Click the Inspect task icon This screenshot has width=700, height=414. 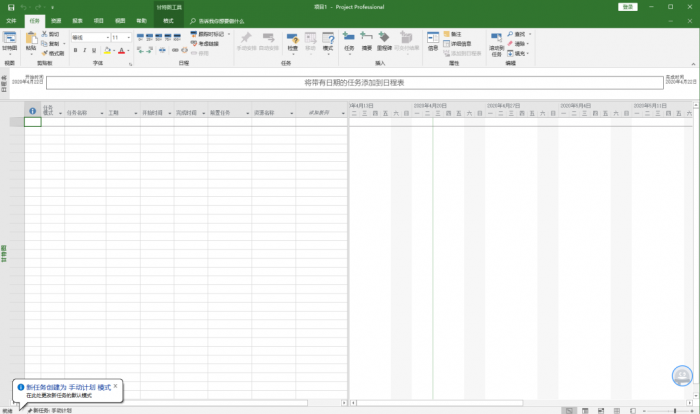(x=292, y=38)
